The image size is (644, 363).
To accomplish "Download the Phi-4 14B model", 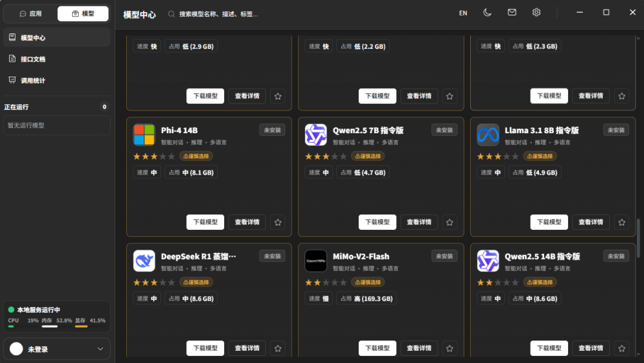I will [205, 222].
